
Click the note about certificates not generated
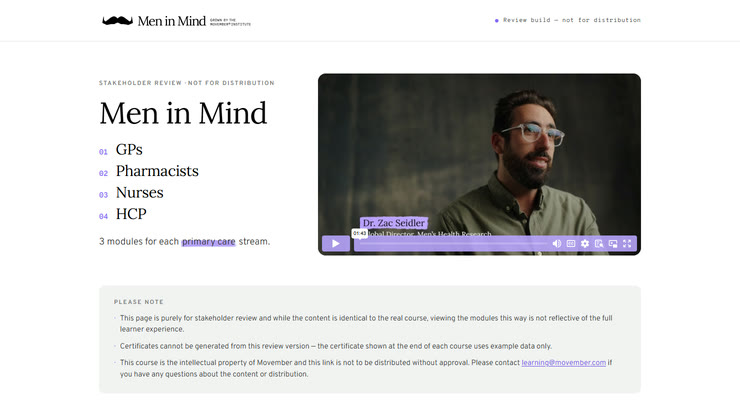pyautogui.click(x=336, y=346)
